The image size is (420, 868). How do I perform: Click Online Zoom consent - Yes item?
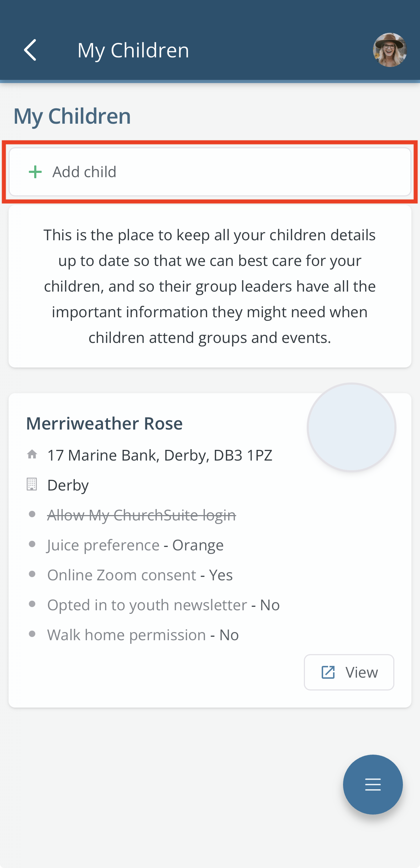click(140, 575)
